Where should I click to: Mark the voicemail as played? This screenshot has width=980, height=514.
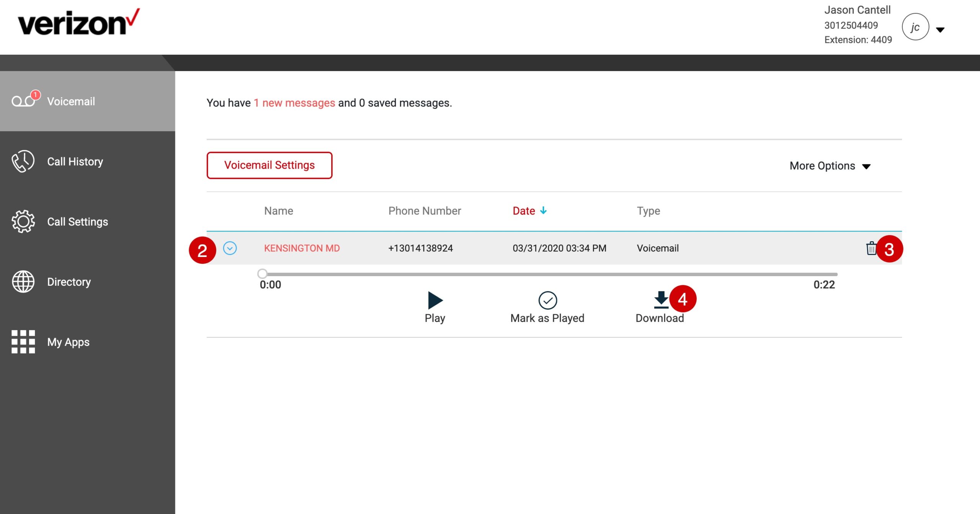click(547, 307)
